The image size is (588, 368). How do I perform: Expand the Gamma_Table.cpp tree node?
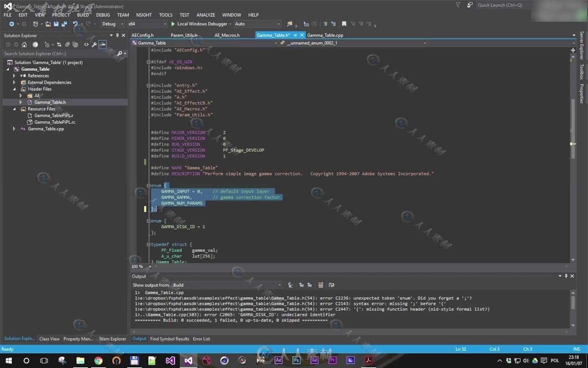click(x=14, y=129)
